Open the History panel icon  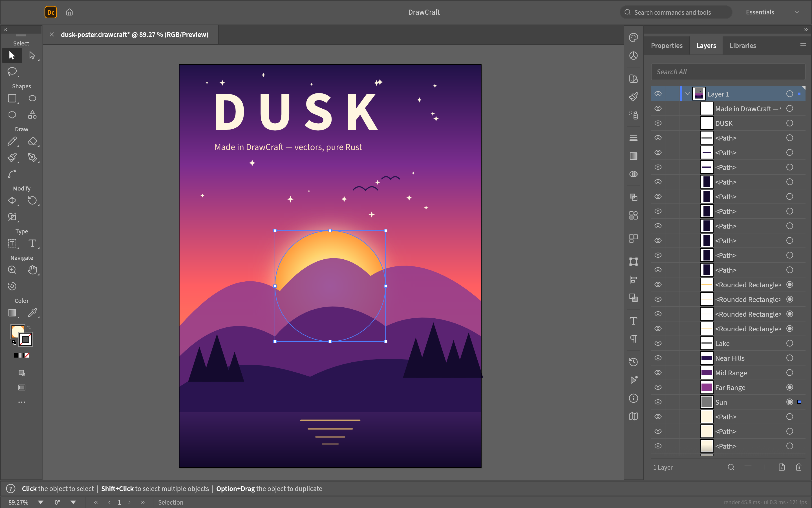point(634,362)
